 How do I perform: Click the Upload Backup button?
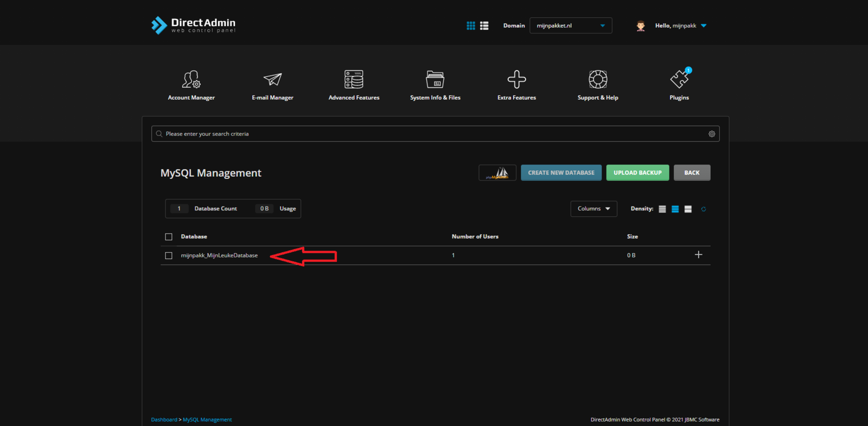637,173
